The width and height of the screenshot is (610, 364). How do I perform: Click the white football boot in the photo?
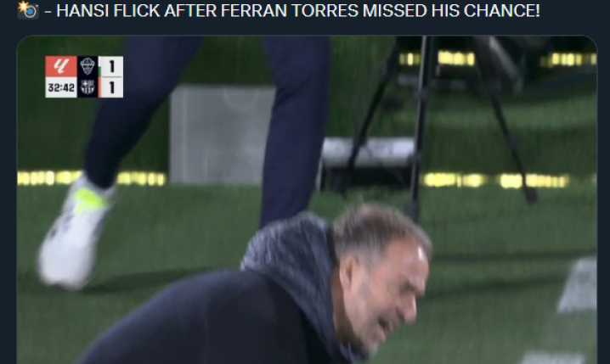point(74,233)
